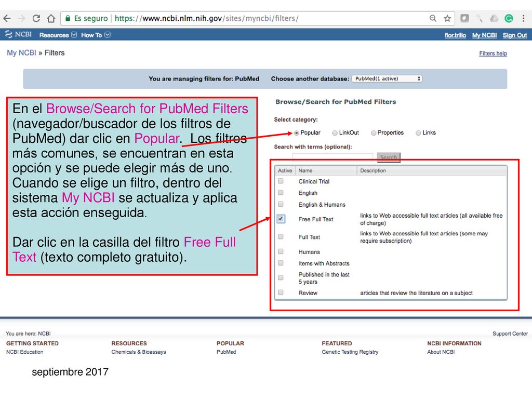Select the LinkOut category radio button
The height and width of the screenshot is (399, 532).
point(335,133)
